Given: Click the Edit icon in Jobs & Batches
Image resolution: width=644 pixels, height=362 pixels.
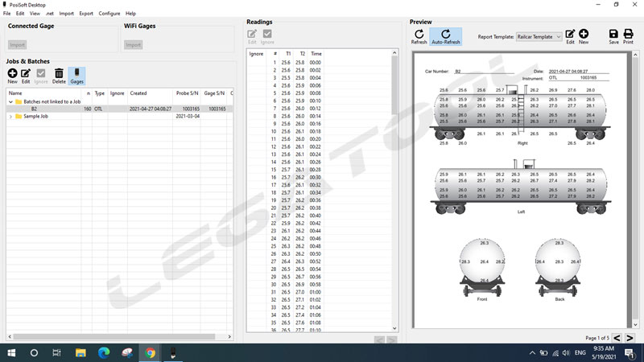Looking at the screenshot, I should pos(26,76).
